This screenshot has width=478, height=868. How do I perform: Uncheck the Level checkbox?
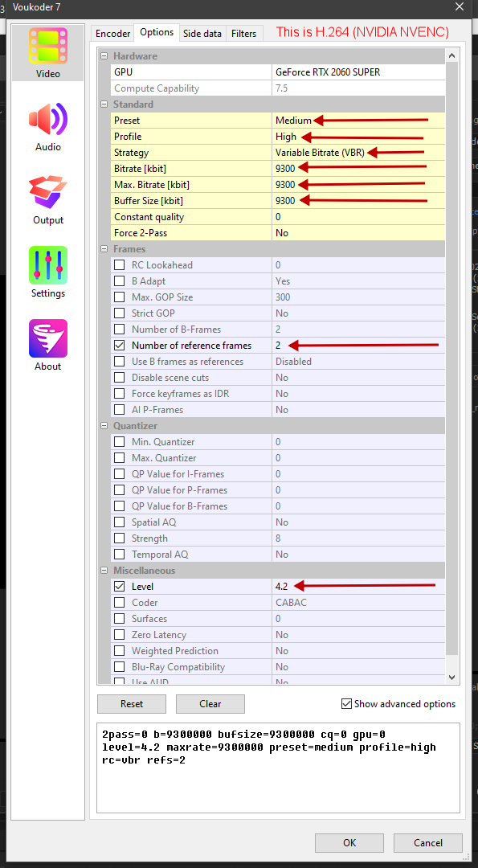pos(119,586)
